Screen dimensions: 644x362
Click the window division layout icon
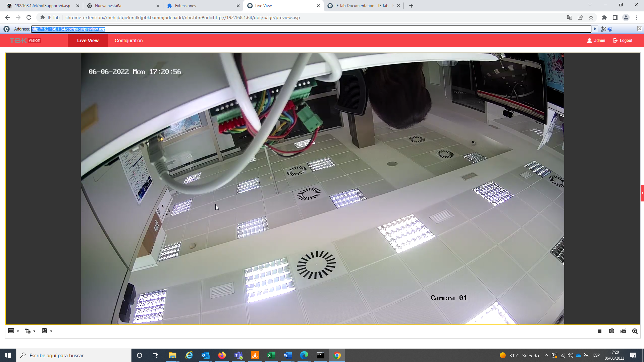click(11, 331)
